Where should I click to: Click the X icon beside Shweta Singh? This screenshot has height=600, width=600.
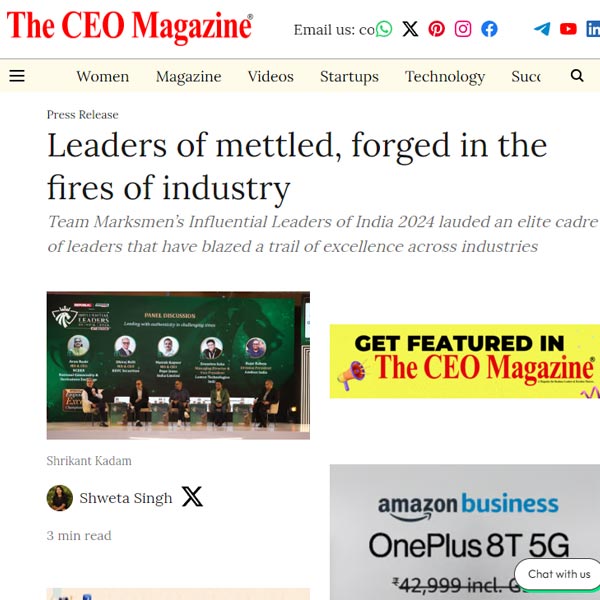tap(192, 496)
